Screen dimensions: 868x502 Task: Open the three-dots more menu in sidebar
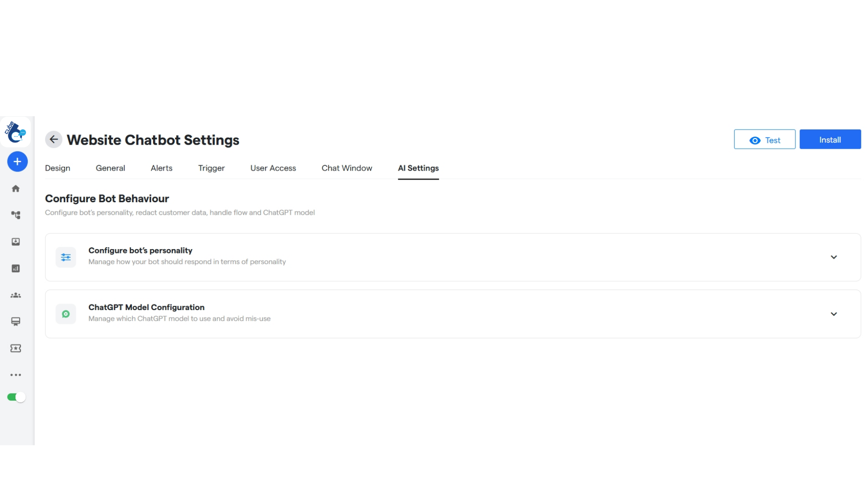click(16, 375)
